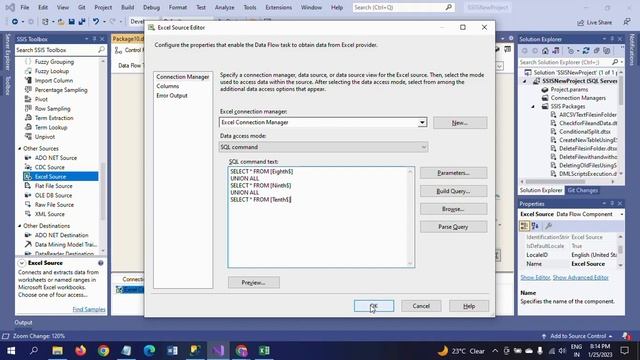Viewport: 640px width, 360px height.
Task: Switch to Git Changes tab
Action: point(582,190)
